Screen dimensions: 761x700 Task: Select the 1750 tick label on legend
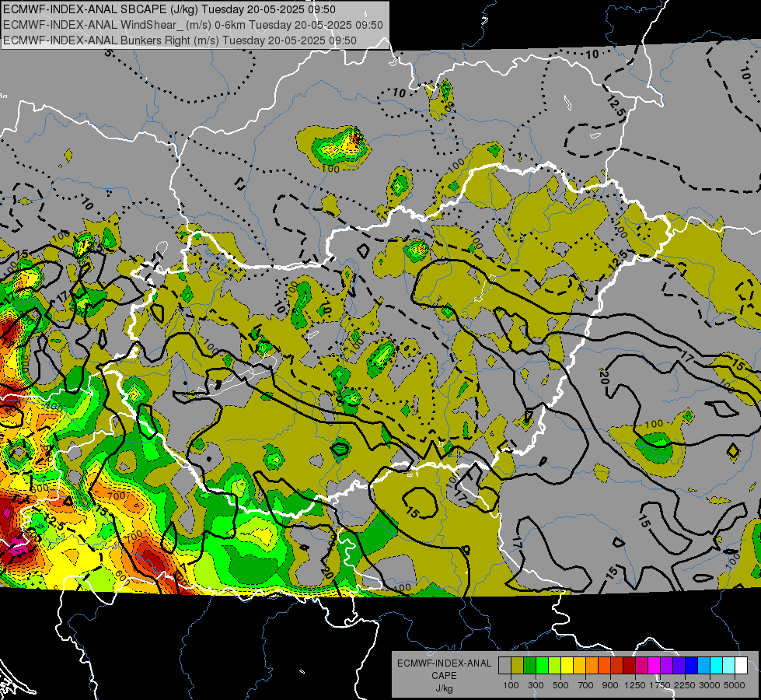coord(660,685)
